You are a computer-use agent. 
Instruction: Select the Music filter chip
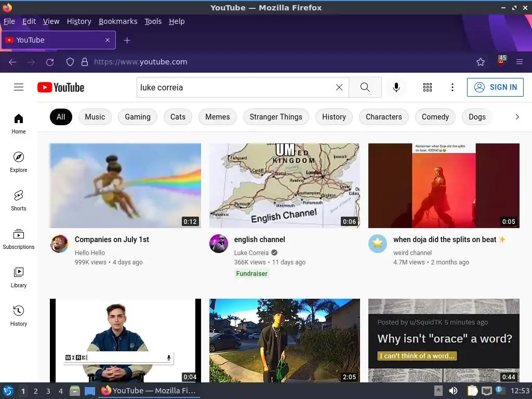[95, 117]
